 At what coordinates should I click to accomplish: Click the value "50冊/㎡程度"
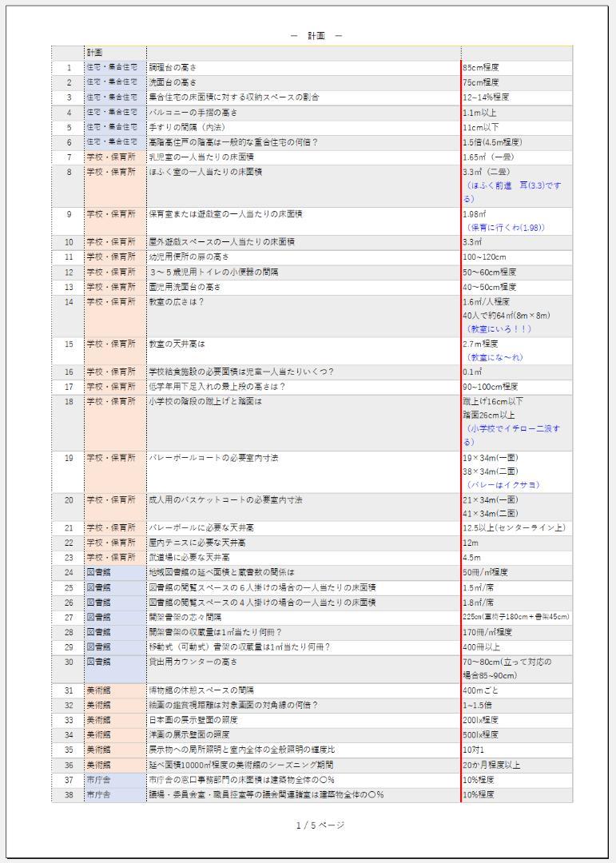coord(485,573)
